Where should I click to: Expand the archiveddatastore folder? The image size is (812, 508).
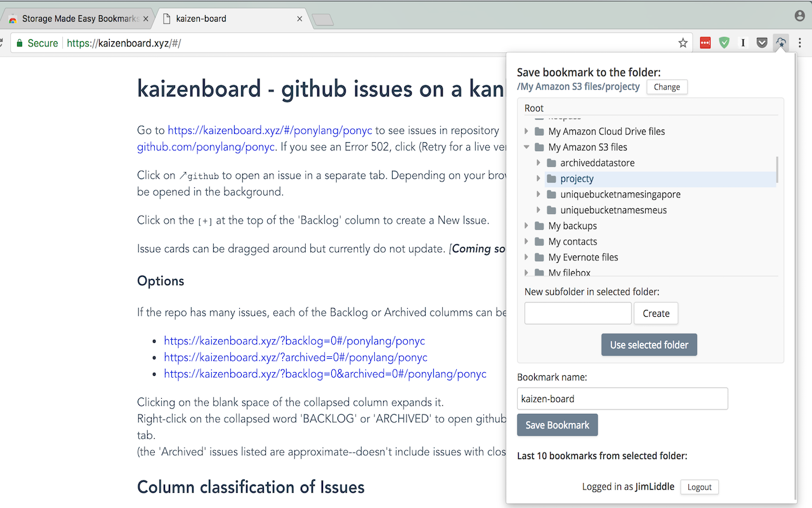point(539,163)
